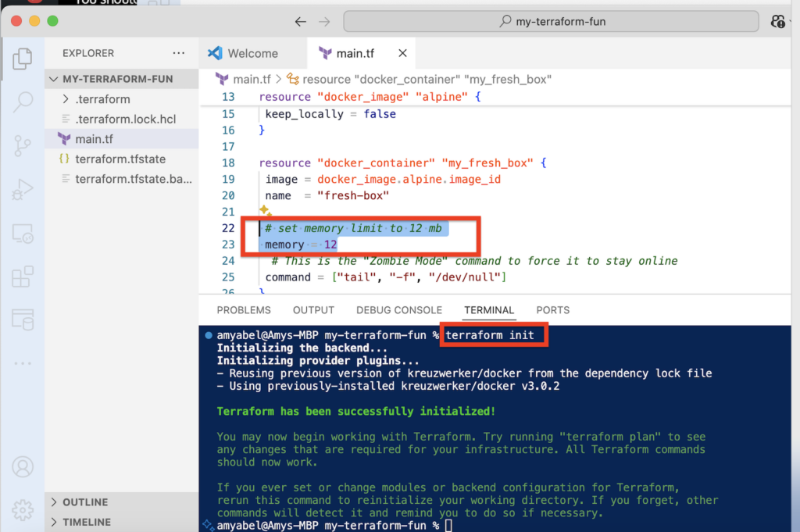Expand the .terraform folder
Viewport: 800px width, 532px height.
pos(102,99)
